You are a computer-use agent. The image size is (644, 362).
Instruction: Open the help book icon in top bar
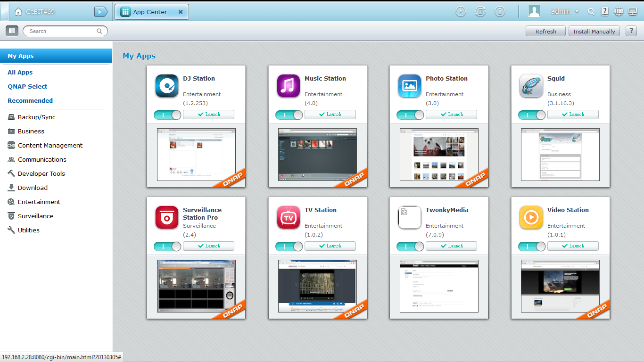tap(605, 12)
